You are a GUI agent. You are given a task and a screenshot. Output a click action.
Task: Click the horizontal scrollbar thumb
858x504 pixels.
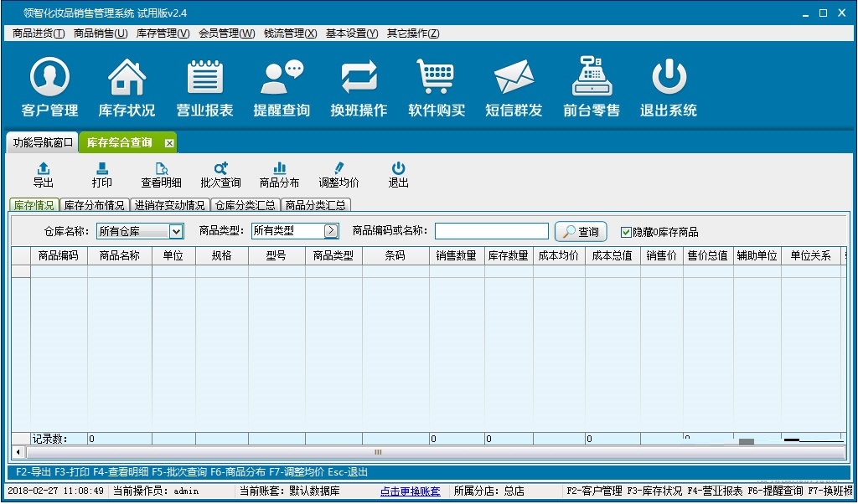(x=378, y=452)
